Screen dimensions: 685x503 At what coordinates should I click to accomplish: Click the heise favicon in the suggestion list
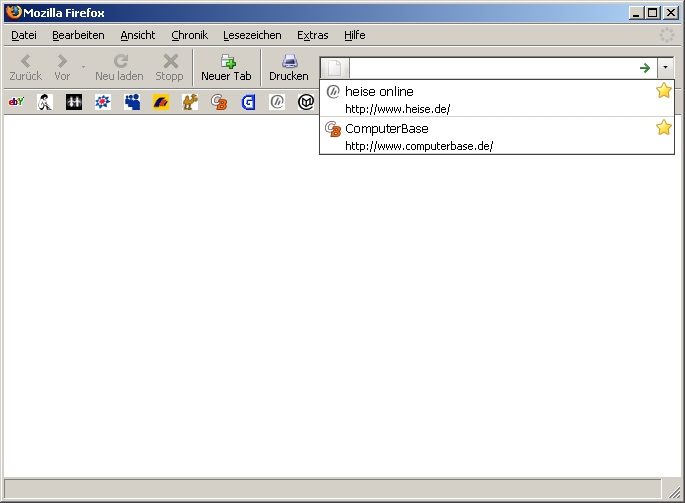(x=333, y=91)
